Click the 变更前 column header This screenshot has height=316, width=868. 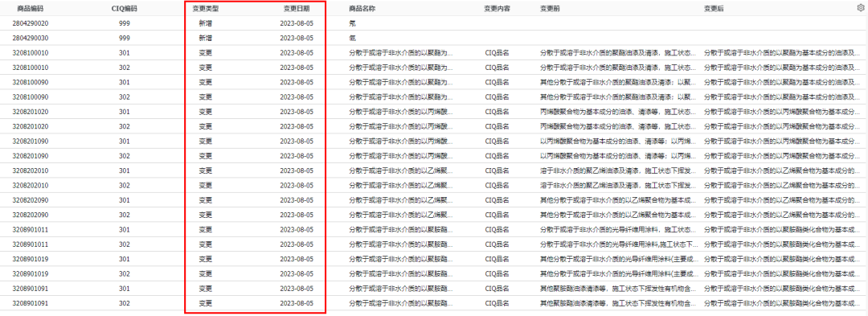point(551,9)
